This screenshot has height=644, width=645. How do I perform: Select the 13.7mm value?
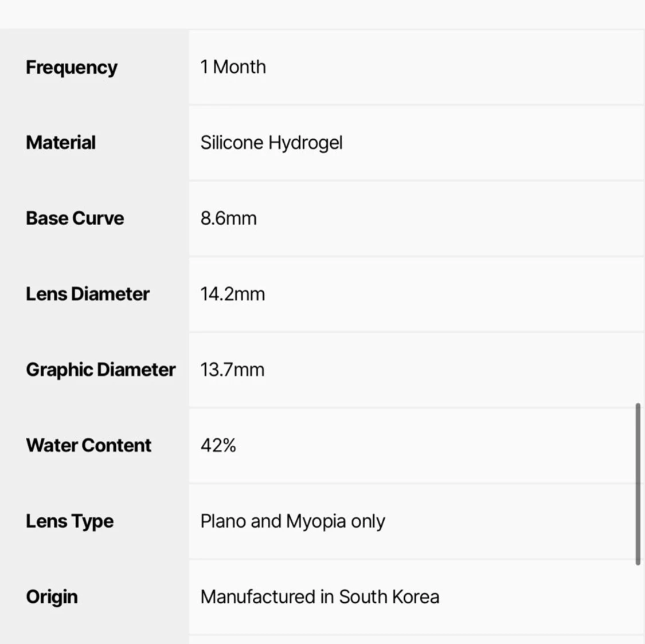click(232, 370)
